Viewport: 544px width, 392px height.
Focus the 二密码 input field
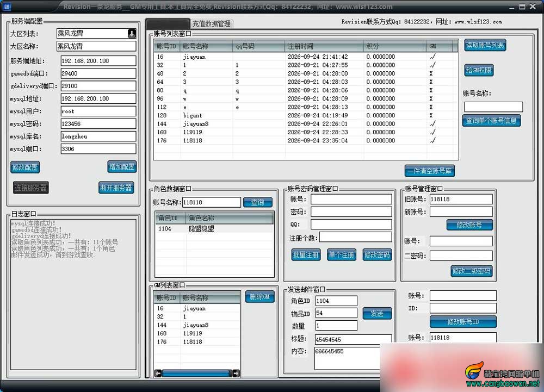tap(461, 256)
